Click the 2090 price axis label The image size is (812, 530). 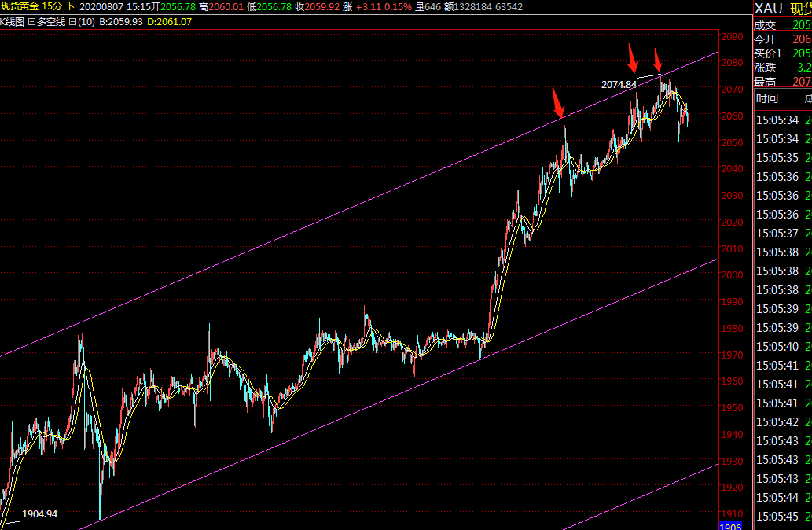tap(733, 37)
